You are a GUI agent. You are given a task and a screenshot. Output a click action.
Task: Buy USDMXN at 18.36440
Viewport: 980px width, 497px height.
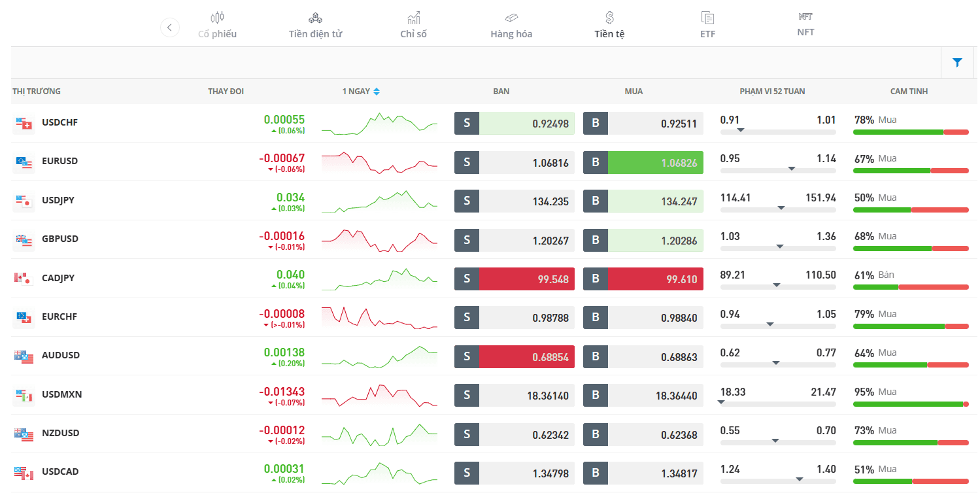tap(643, 396)
